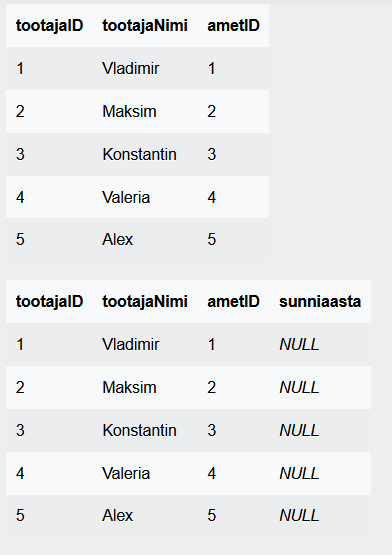Select the Vladimir cell in the first table
Screen dimensions: 392x555
click(131, 68)
